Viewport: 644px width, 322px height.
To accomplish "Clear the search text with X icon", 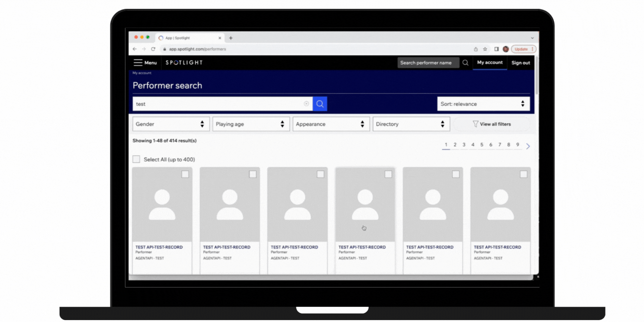I will (x=306, y=104).
